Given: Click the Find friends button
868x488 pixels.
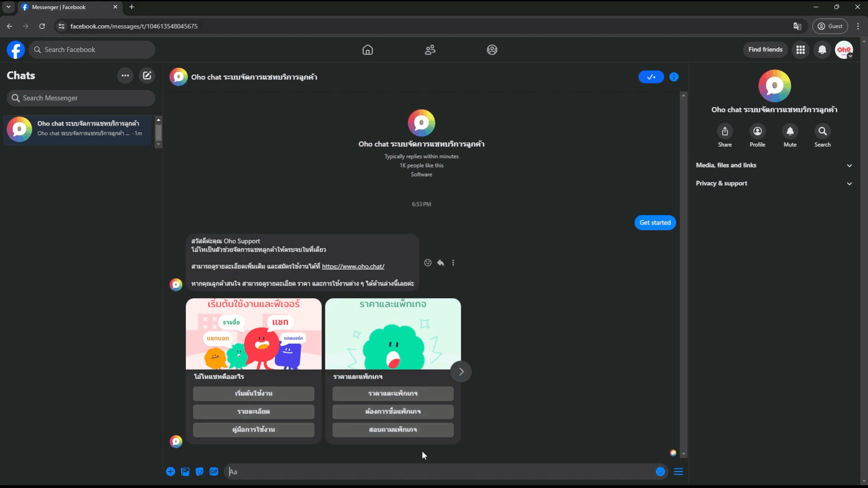Looking at the screenshot, I should pyautogui.click(x=765, y=50).
